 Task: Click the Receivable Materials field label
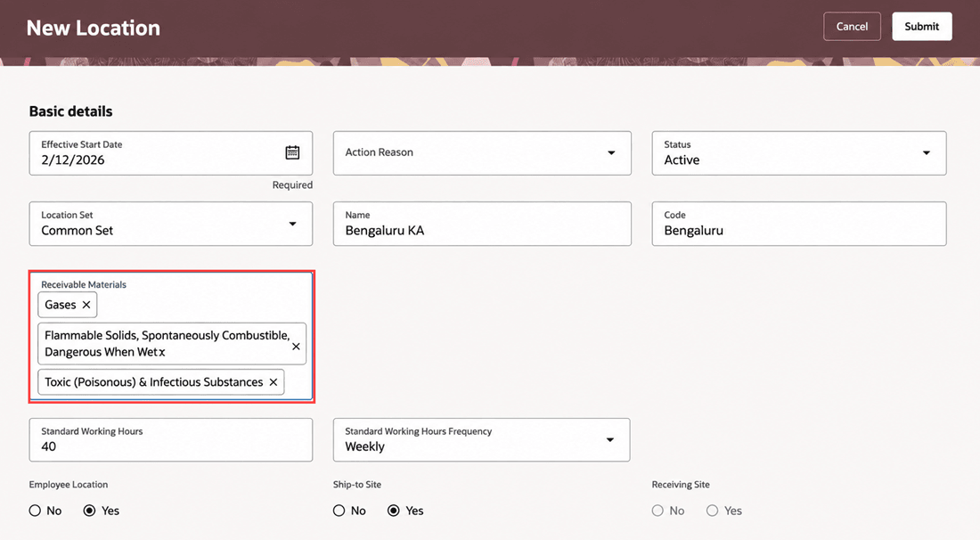[84, 284]
